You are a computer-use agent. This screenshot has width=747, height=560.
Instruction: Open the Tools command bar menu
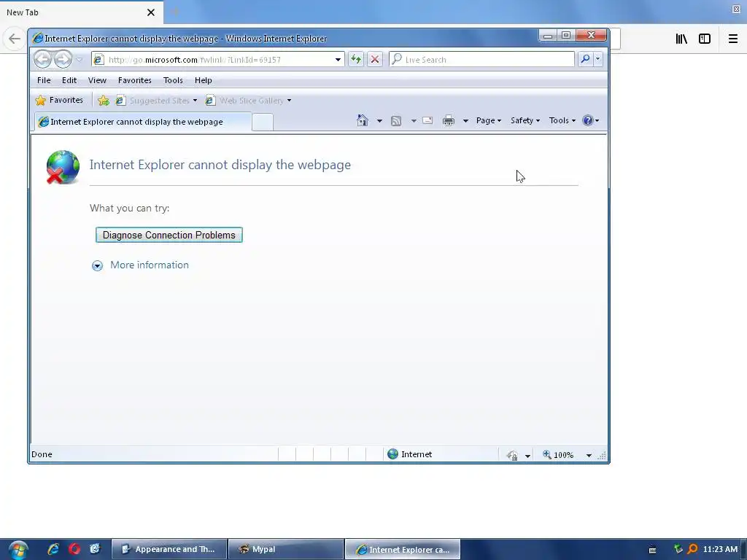(562, 120)
